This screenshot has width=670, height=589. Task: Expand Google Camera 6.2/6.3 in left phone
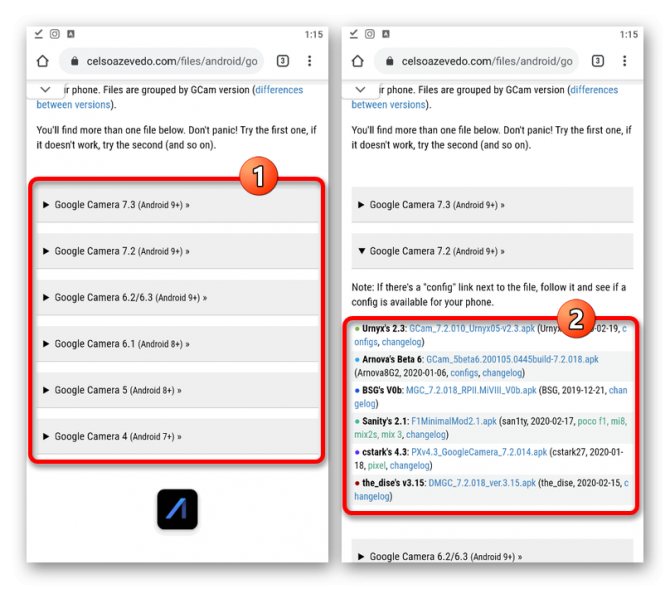pyautogui.click(x=177, y=297)
